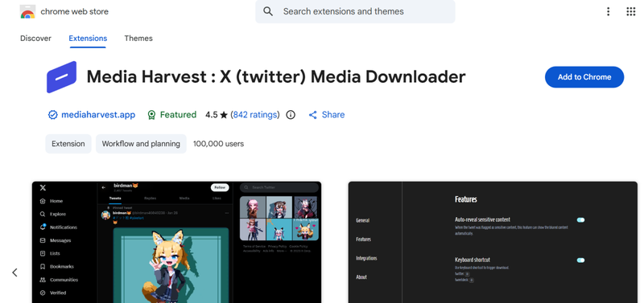Click the Media Harvest purple extension logo
The image size is (644, 303).
[x=62, y=77]
